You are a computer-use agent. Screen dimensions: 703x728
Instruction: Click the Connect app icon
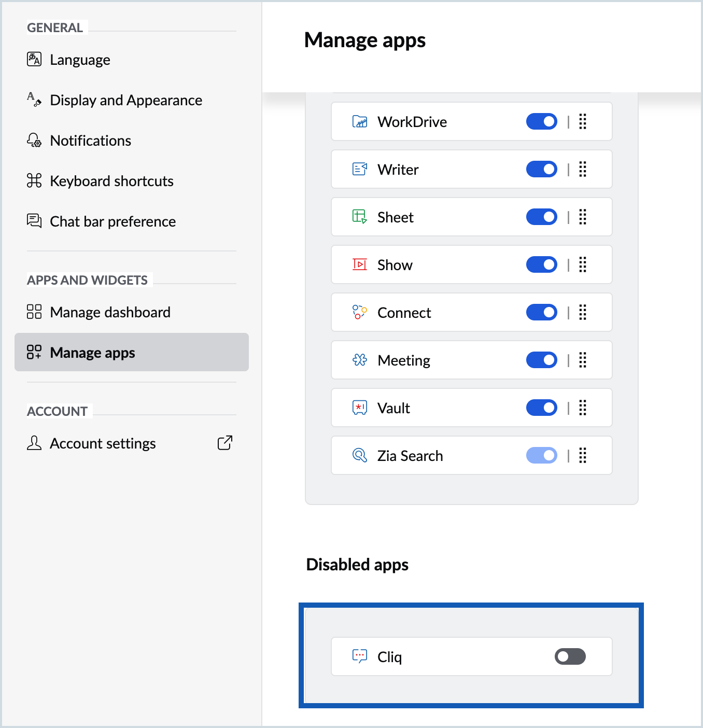360,312
